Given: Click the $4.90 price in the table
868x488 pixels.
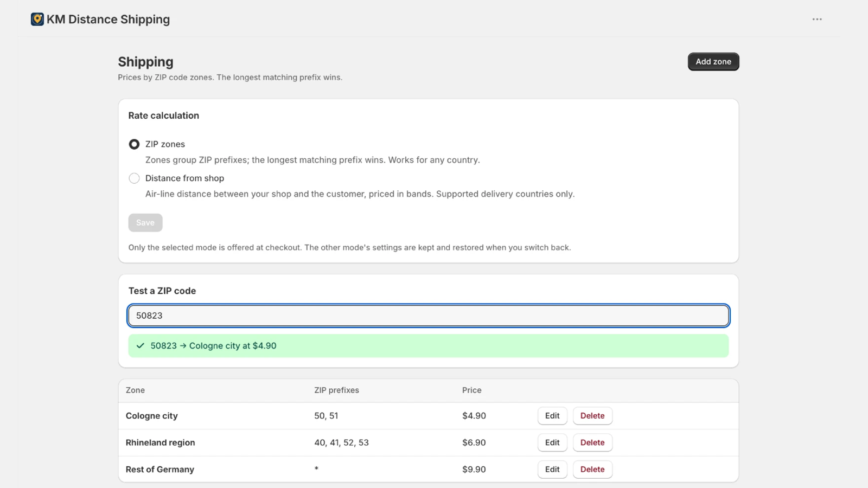Looking at the screenshot, I should pyautogui.click(x=474, y=416).
